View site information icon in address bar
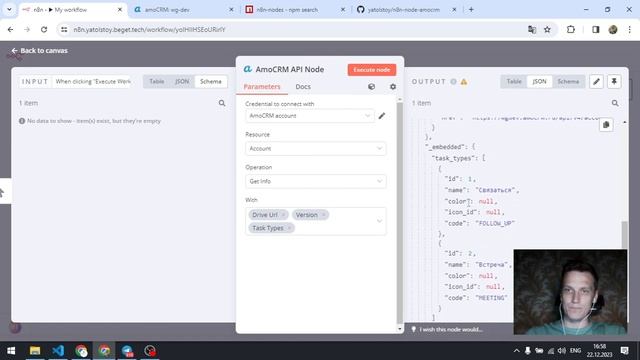Viewport: 640px width, 360px height. [x=64, y=30]
